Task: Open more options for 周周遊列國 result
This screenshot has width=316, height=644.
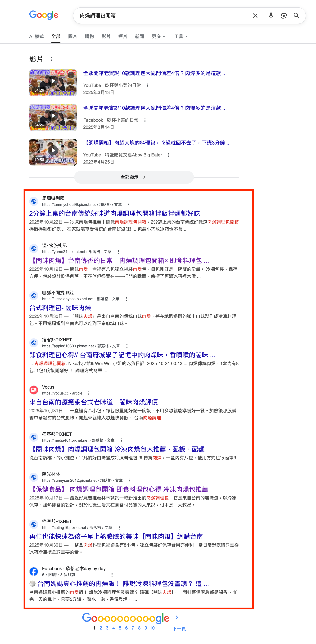Action: [129, 205]
